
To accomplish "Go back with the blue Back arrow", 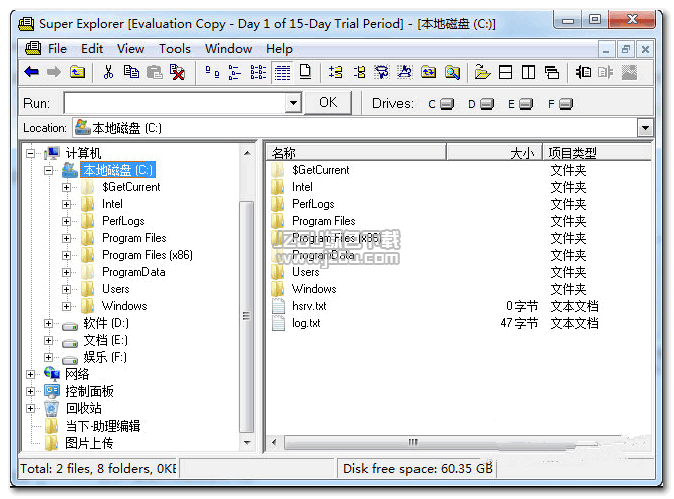I will coord(32,72).
